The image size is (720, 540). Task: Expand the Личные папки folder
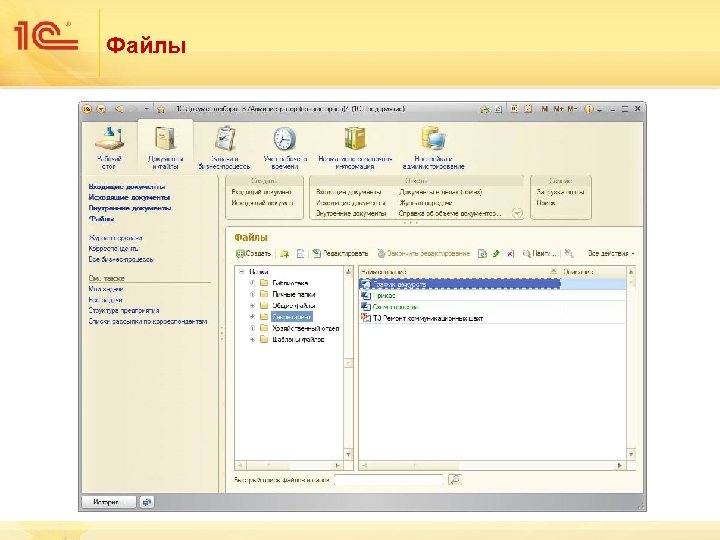coord(252,294)
